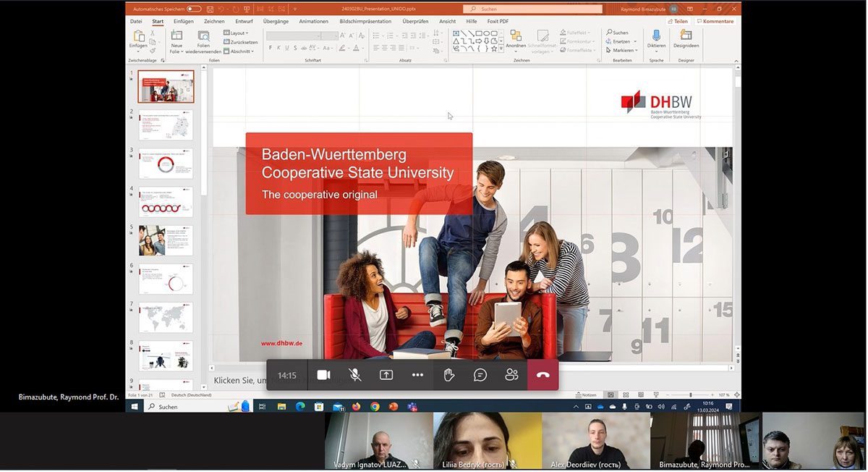Hang up the call with the red button
The height and width of the screenshot is (472, 868).
(543, 375)
